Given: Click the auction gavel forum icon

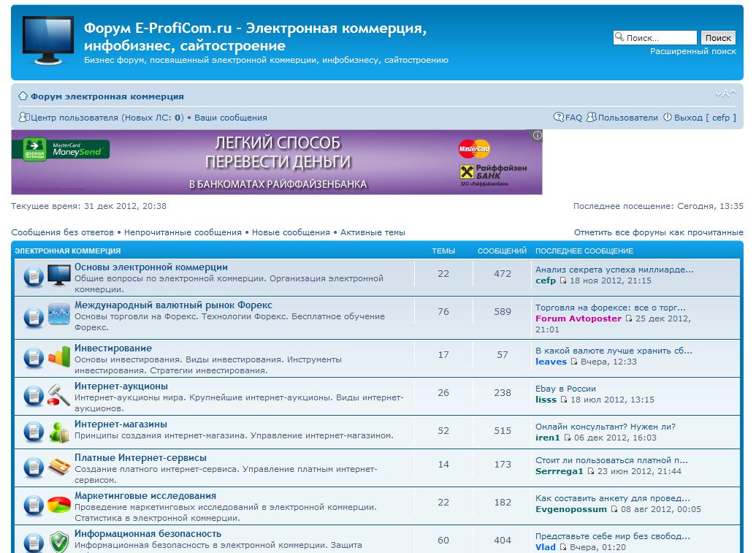Looking at the screenshot, I should 59,395.
